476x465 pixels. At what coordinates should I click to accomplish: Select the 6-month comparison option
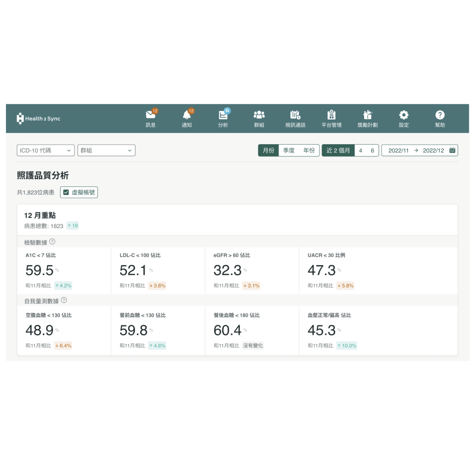click(x=372, y=150)
